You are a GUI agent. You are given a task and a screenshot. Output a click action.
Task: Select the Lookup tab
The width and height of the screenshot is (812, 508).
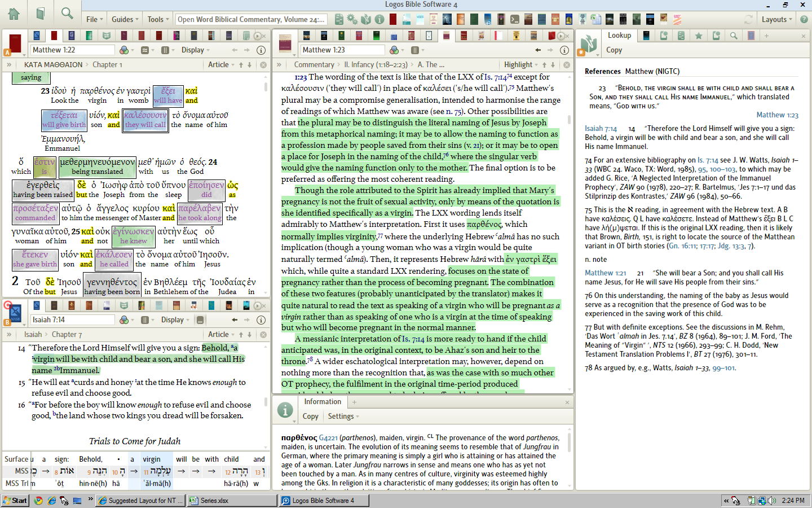619,35
